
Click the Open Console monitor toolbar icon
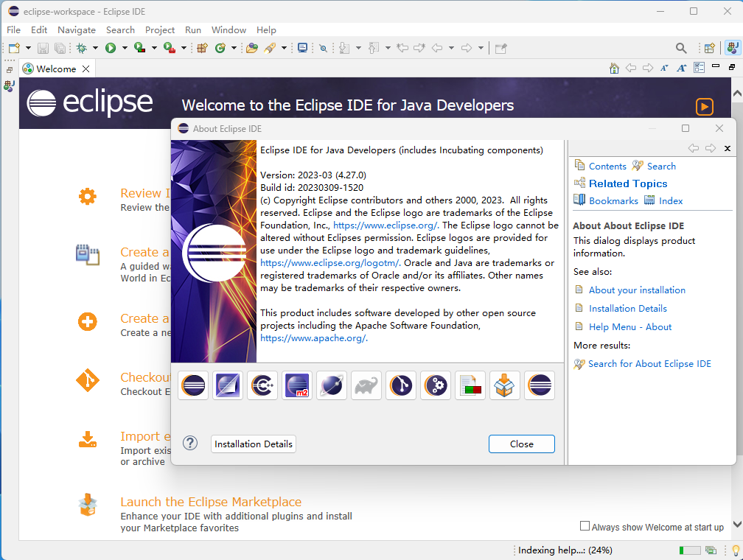(x=302, y=48)
